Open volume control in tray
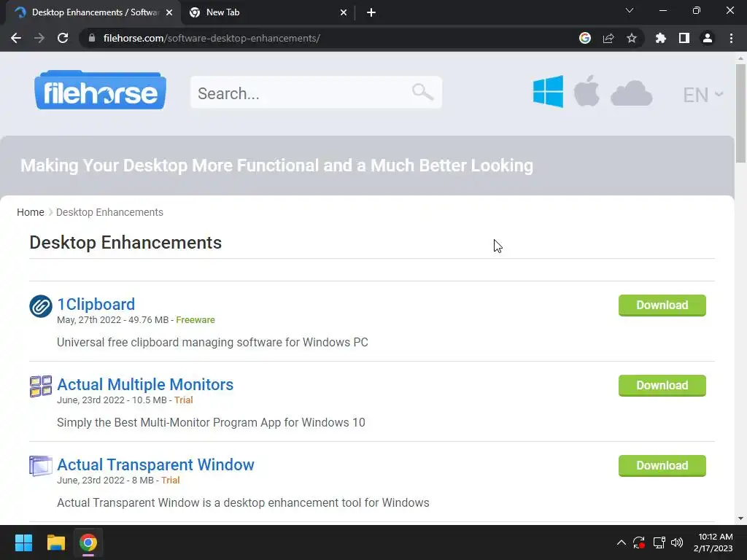Image resolution: width=747 pixels, height=560 pixels. coord(677,542)
